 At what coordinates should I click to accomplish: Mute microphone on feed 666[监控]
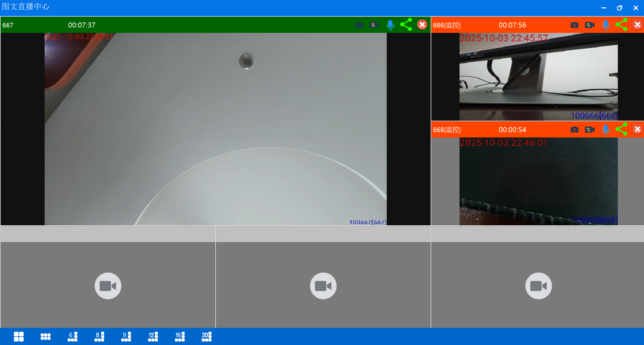point(605,25)
